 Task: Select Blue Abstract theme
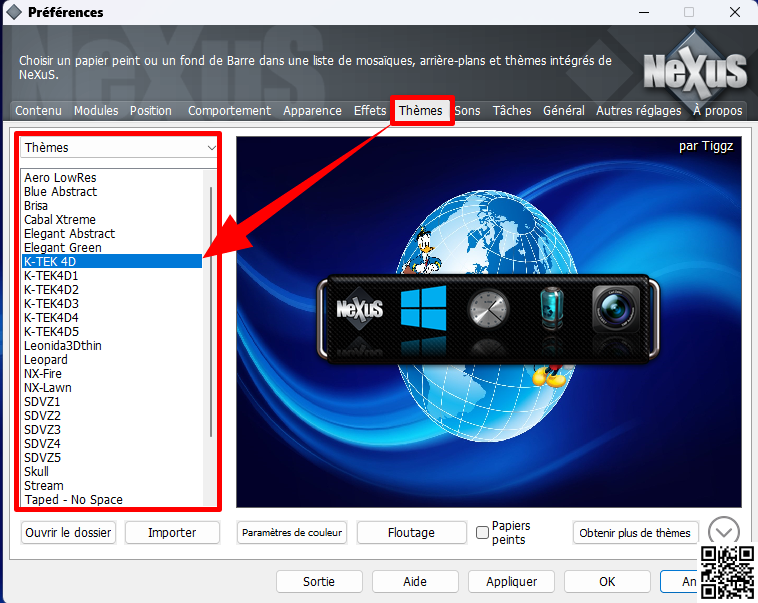pos(112,191)
